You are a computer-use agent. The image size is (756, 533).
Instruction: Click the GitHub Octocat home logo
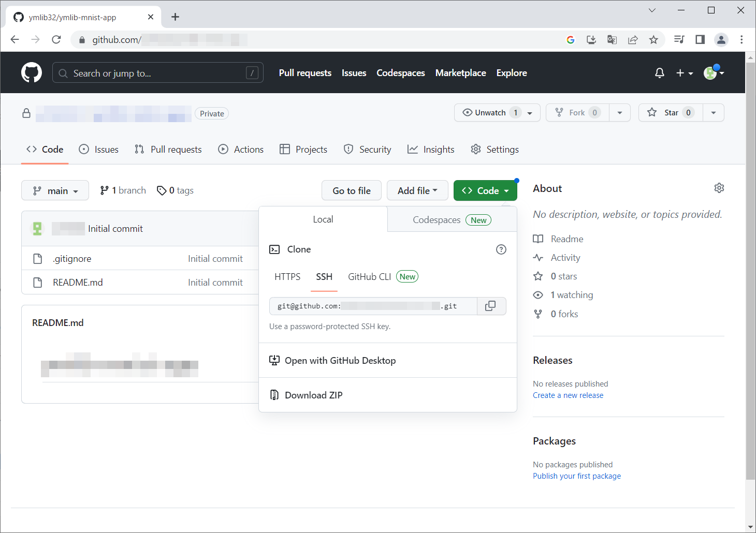pos(32,73)
